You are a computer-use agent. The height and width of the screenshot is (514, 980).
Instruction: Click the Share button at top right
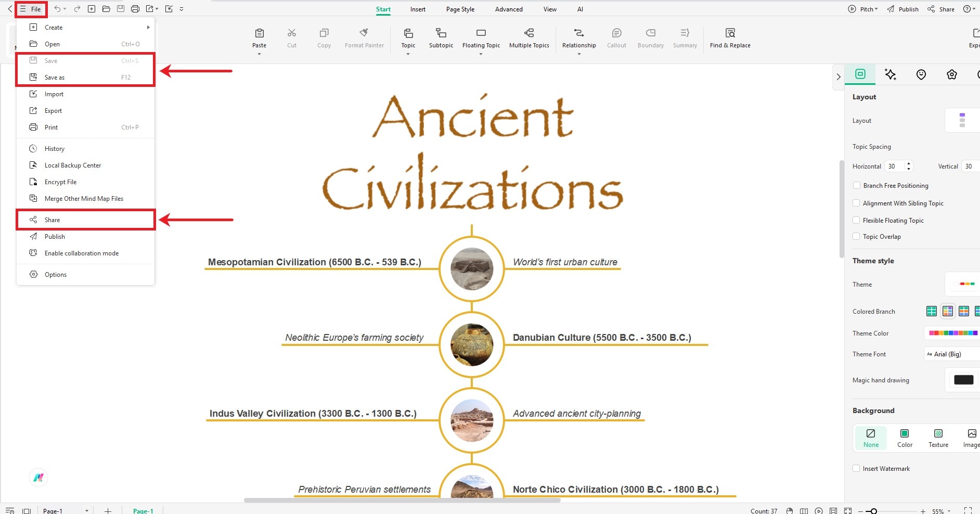point(941,9)
